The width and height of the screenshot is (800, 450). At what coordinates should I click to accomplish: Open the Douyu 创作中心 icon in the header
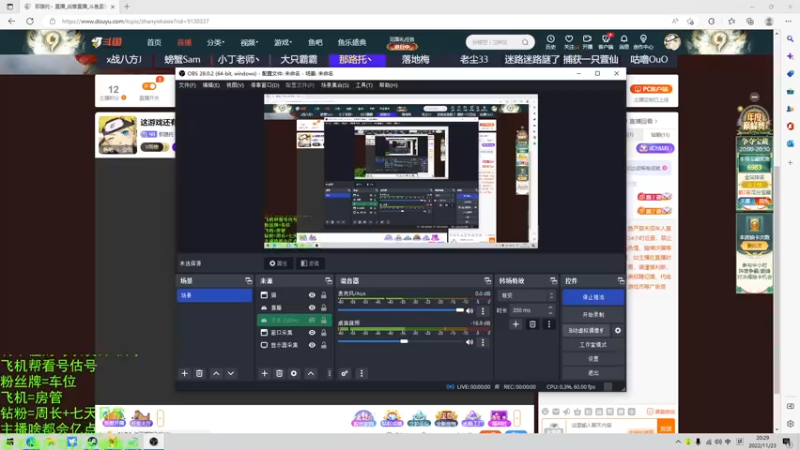tap(643, 42)
